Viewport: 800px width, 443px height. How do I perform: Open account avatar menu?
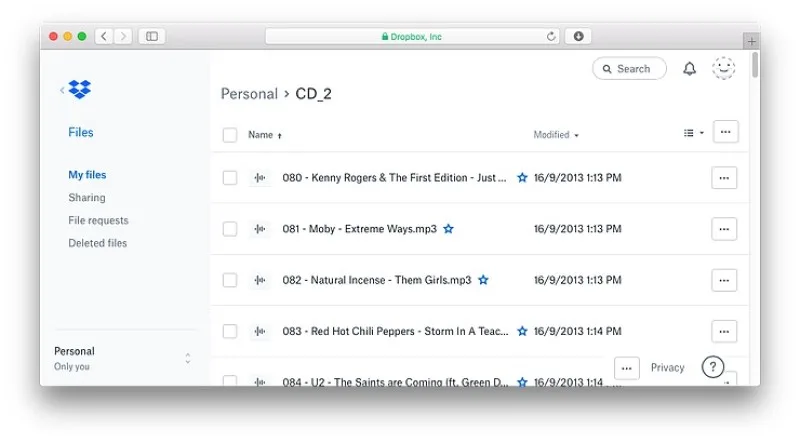pos(723,68)
